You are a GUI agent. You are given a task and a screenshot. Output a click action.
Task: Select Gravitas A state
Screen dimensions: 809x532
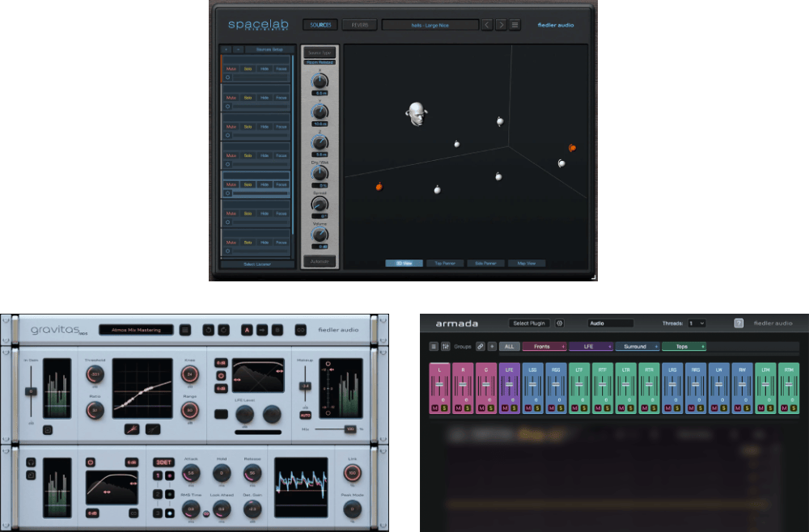click(x=247, y=330)
